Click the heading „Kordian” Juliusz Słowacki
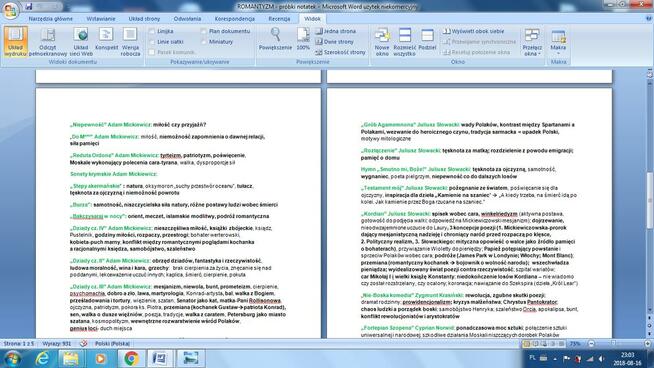The height and width of the screenshot is (368, 654). click(x=395, y=214)
